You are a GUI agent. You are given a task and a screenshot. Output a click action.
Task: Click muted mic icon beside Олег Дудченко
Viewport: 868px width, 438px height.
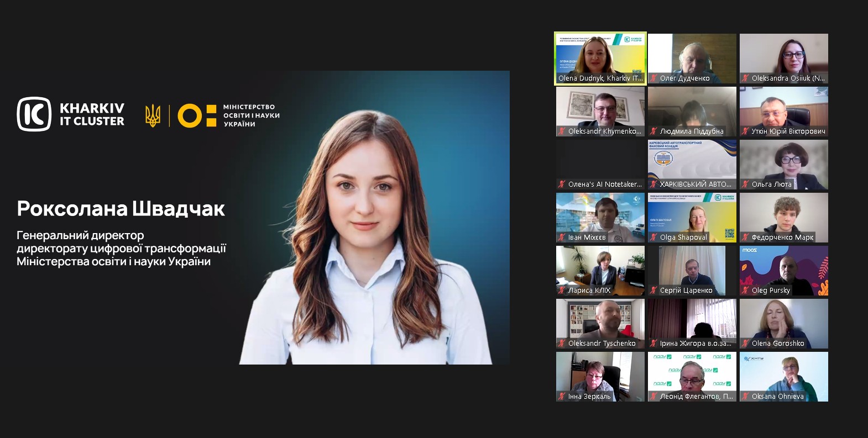653,78
